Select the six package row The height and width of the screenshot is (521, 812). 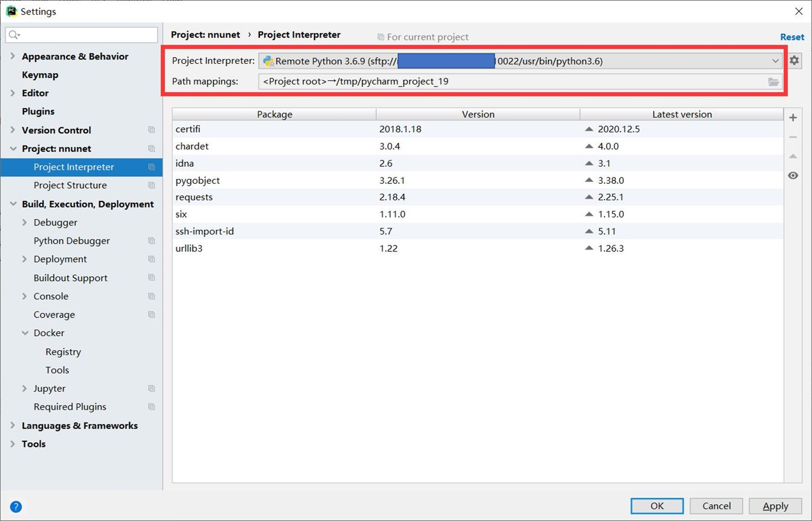[x=478, y=214]
